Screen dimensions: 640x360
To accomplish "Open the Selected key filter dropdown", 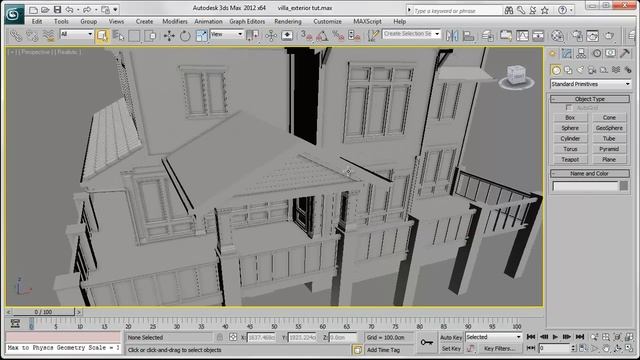I will tap(494, 337).
